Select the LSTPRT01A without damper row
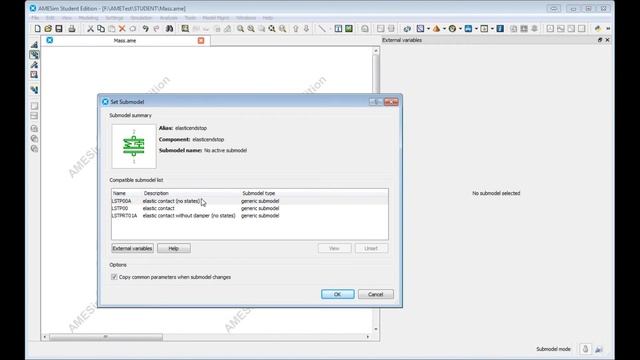 250,216
